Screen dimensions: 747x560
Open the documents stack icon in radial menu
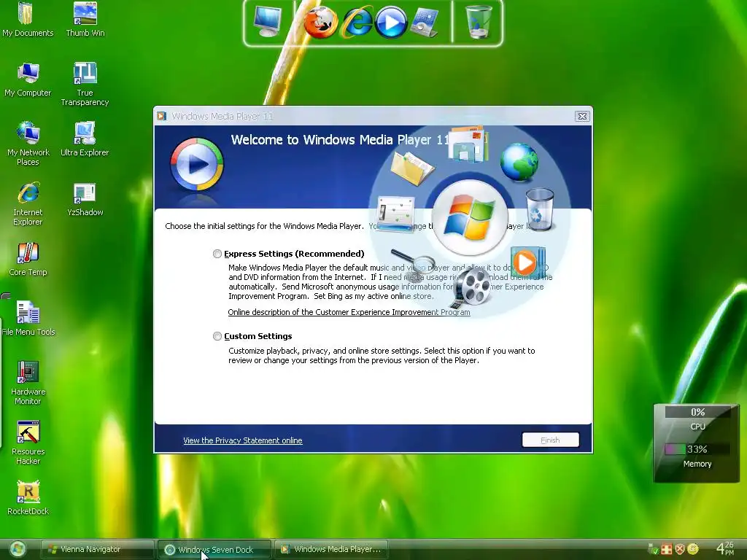tap(468, 144)
